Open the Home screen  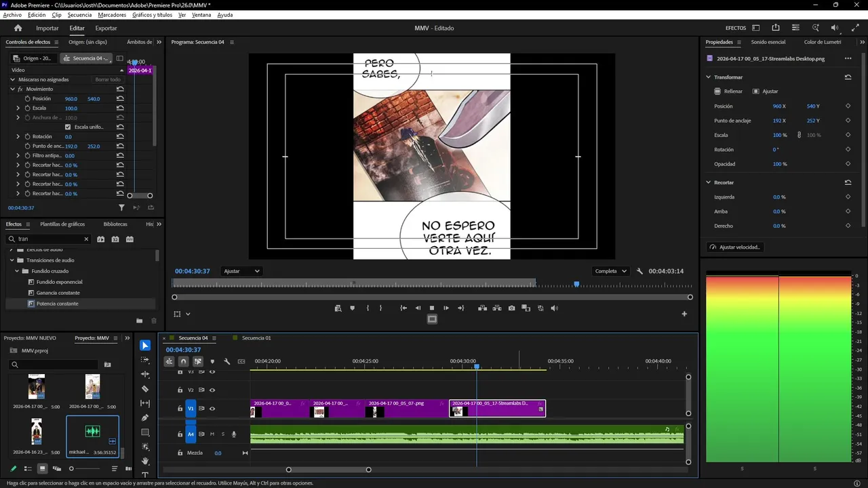pos(18,28)
